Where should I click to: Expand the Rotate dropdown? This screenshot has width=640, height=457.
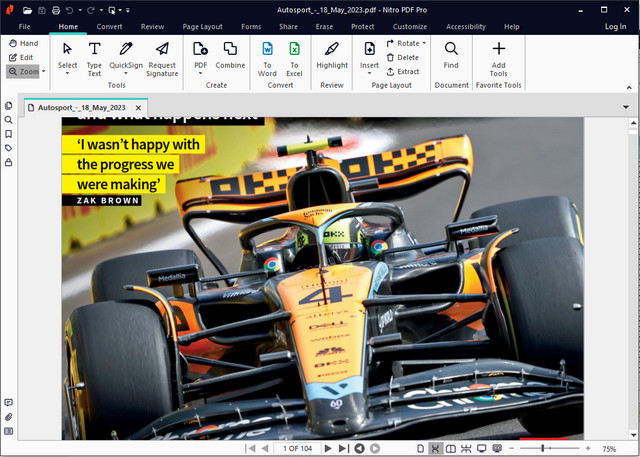pyautogui.click(x=424, y=44)
